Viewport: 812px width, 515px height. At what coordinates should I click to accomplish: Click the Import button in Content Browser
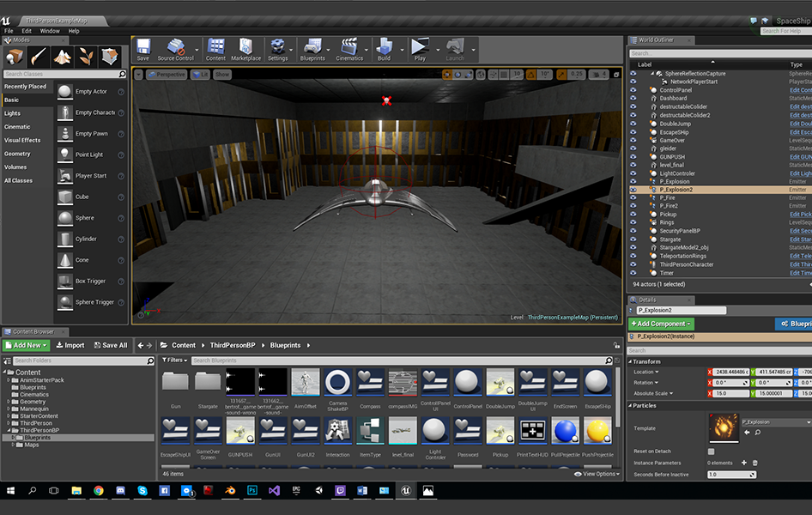click(70, 345)
